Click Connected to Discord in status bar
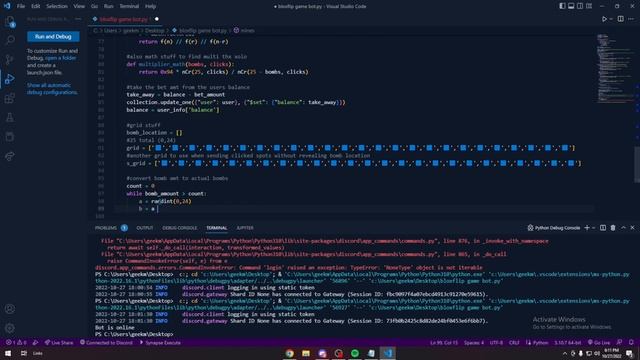Viewport: 640px width, 360px height. point(106,342)
